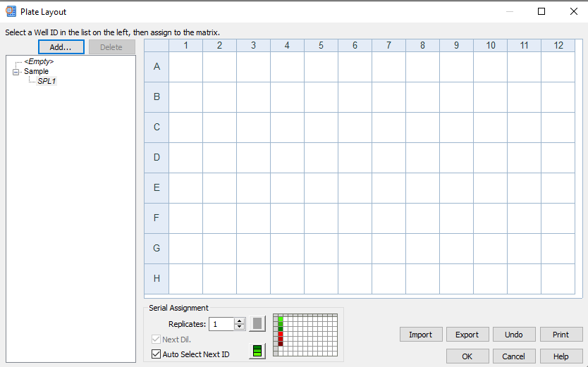Select row F header
The width and height of the screenshot is (588, 367).
(157, 218)
